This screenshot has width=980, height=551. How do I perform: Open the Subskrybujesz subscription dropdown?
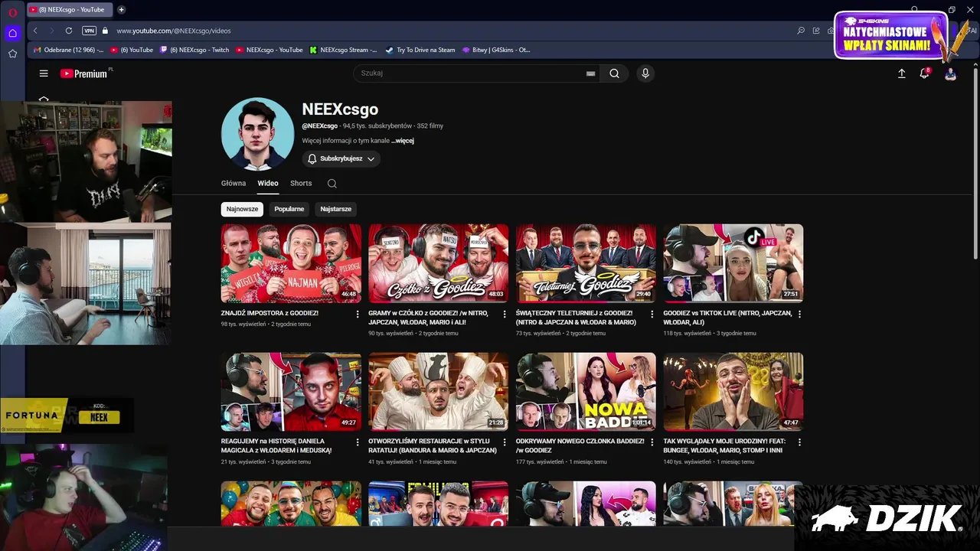click(341, 158)
